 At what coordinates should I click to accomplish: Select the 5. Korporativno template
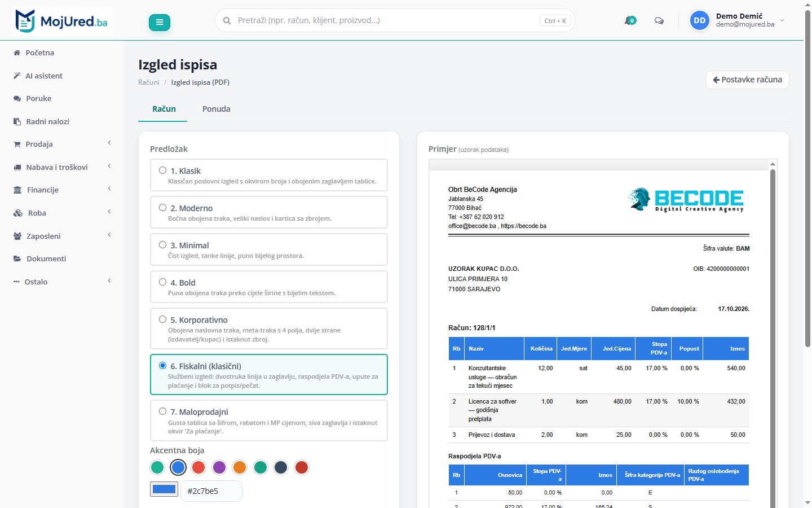pyautogui.click(x=269, y=329)
